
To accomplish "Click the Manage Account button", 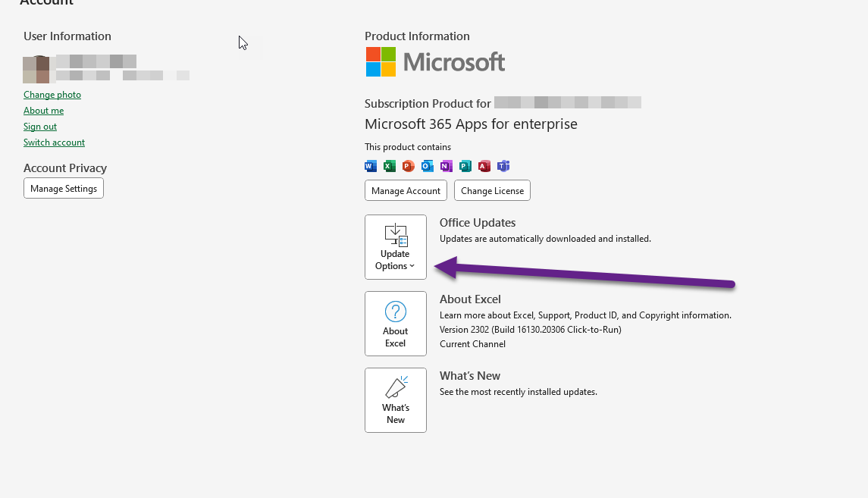I will [406, 191].
